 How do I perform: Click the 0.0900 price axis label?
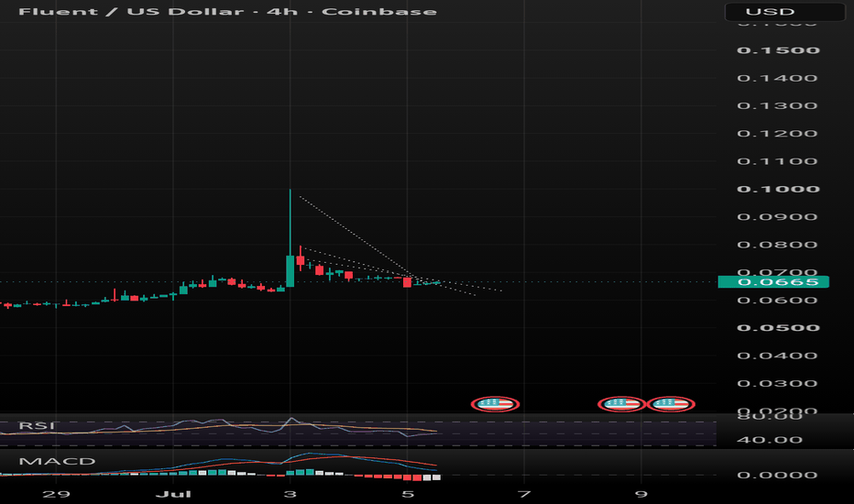pyautogui.click(x=778, y=217)
